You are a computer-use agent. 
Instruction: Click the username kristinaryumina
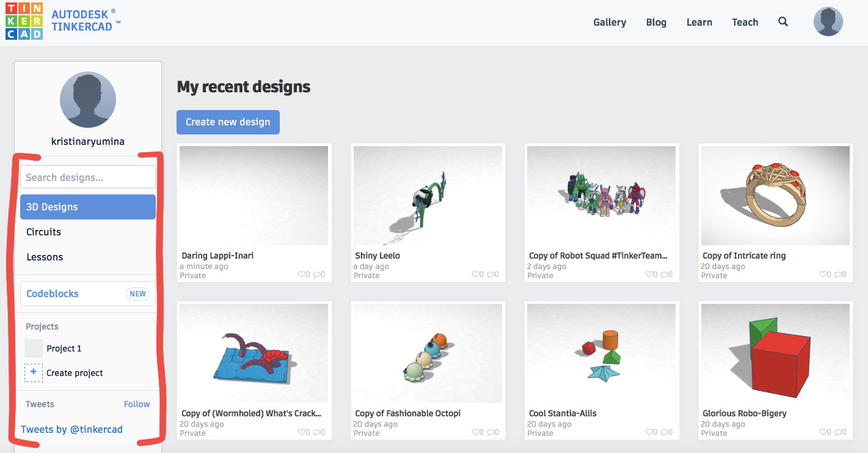(x=88, y=141)
